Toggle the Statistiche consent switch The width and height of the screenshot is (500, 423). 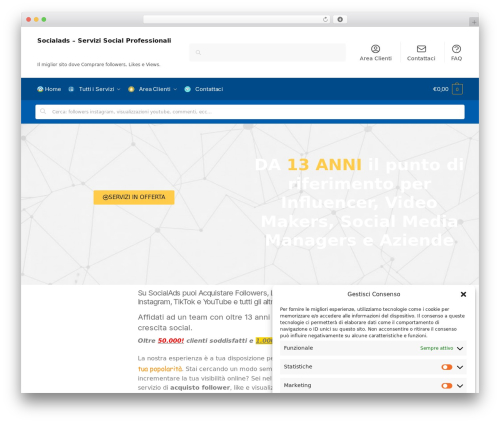[x=447, y=367]
